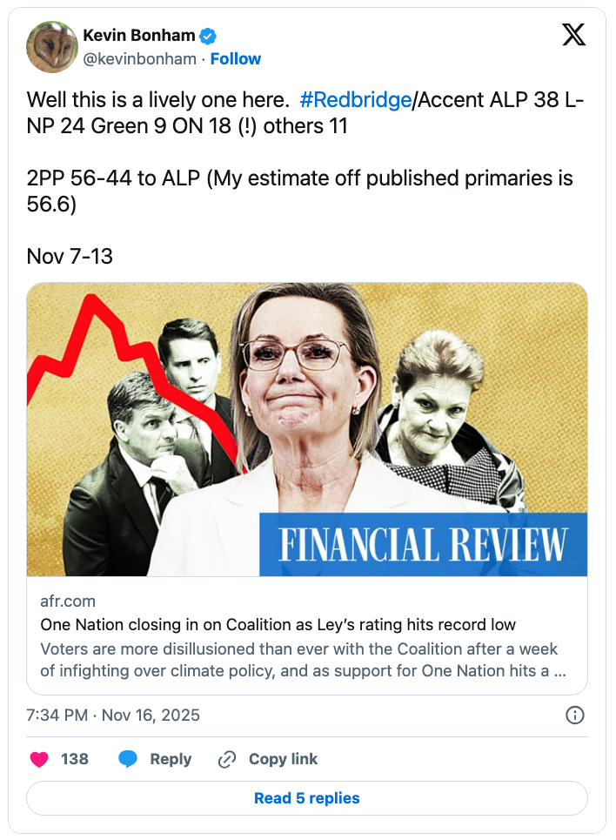Open the One Nation closing in headline

[278, 625]
